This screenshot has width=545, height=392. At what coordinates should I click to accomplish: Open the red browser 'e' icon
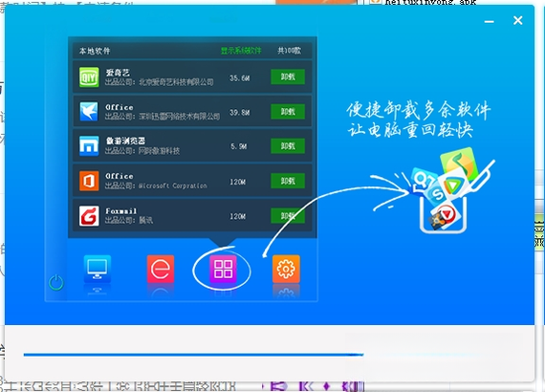[161, 269]
